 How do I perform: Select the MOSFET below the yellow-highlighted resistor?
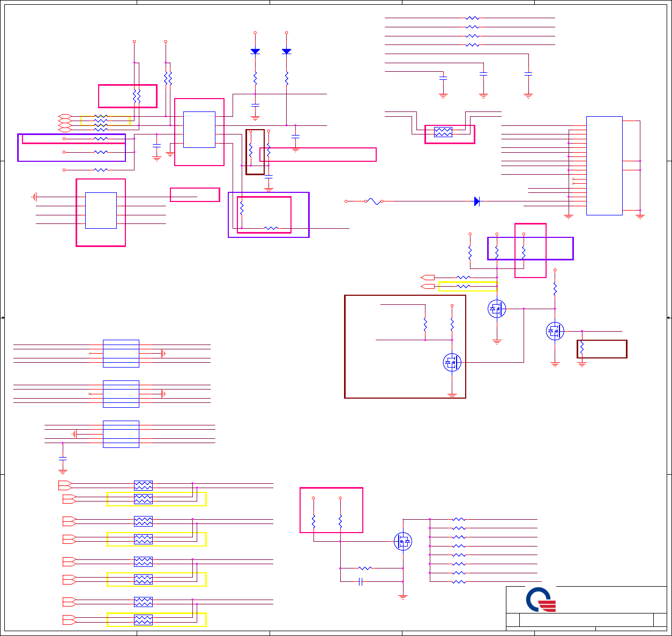[x=497, y=309]
